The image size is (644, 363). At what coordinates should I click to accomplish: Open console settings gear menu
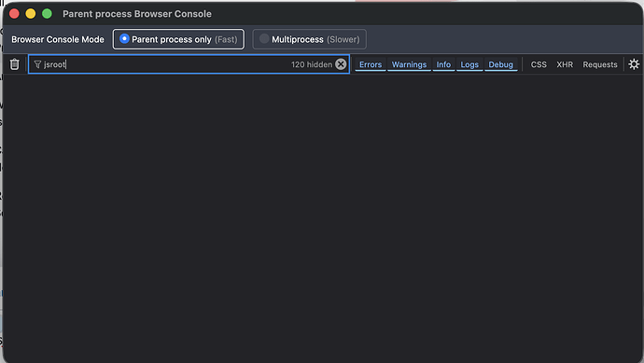[634, 64]
